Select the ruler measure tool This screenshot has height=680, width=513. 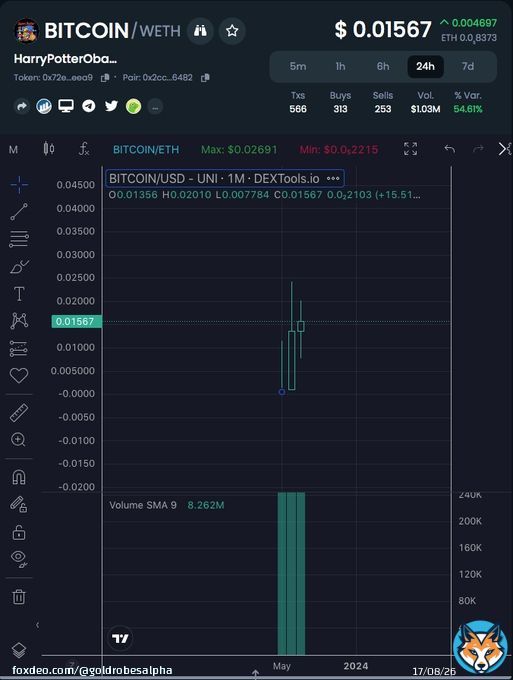pyautogui.click(x=19, y=413)
